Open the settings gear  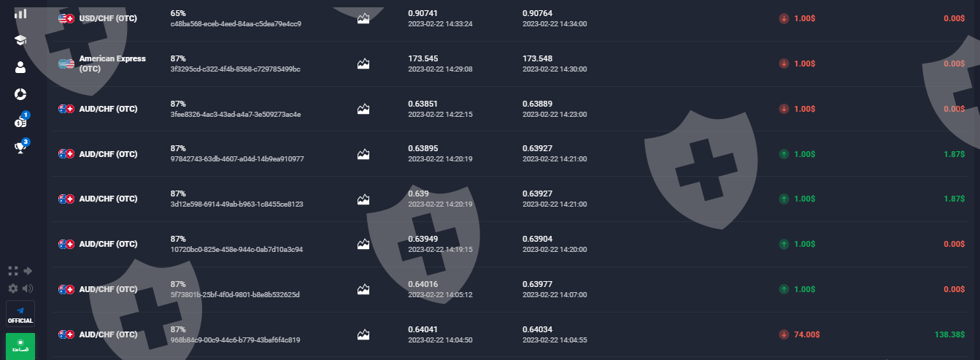click(x=12, y=288)
